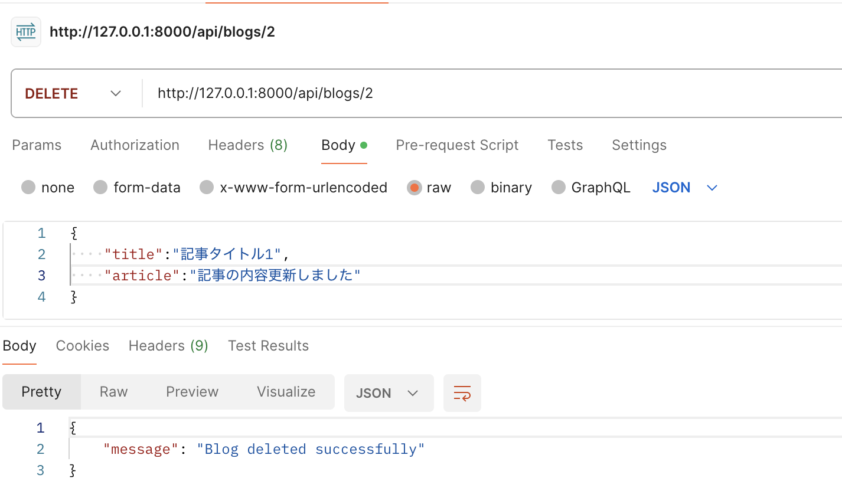842x504 pixels.
Task: Toggle the response word-wrap icon
Action: (x=462, y=393)
